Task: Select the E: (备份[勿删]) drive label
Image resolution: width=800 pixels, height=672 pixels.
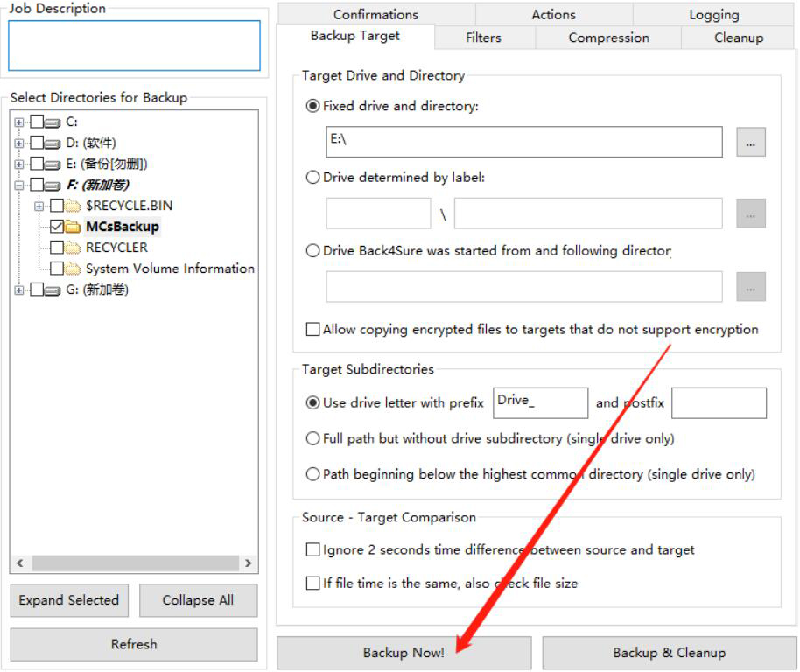Action: tap(107, 164)
